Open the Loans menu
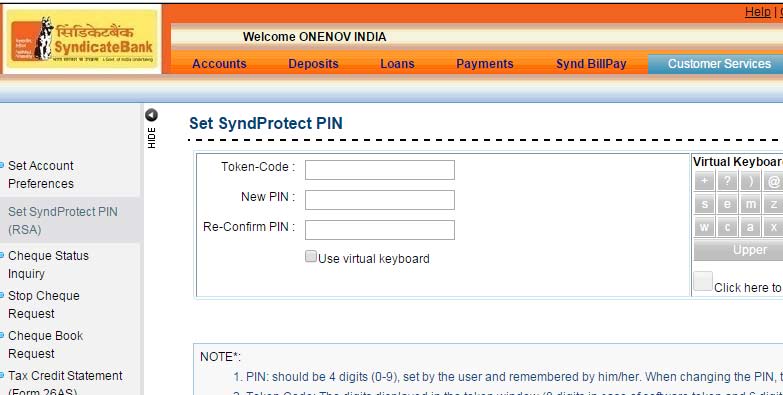Screen dimensions: 783x395 click(x=397, y=64)
